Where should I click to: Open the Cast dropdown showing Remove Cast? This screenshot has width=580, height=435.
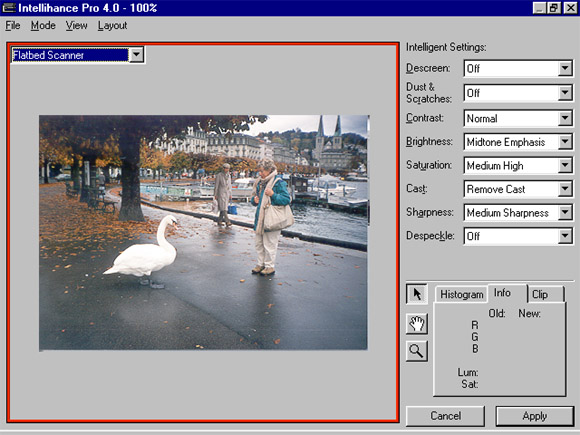tap(518, 189)
